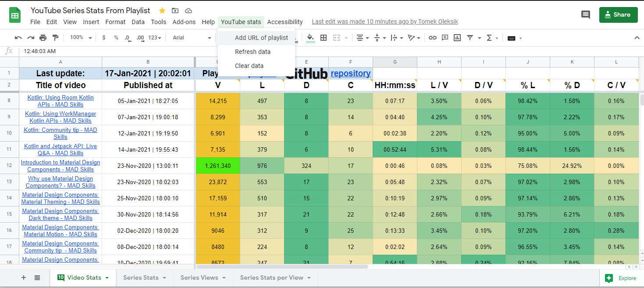Check the cloud save status icon
This screenshot has height=288, width=644.
[x=189, y=11]
